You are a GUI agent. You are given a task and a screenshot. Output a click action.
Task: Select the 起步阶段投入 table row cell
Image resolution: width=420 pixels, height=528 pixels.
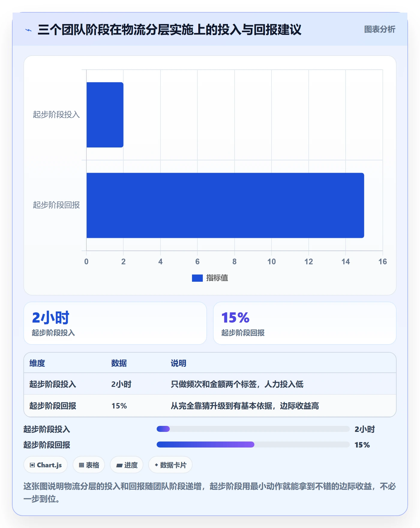(x=53, y=384)
